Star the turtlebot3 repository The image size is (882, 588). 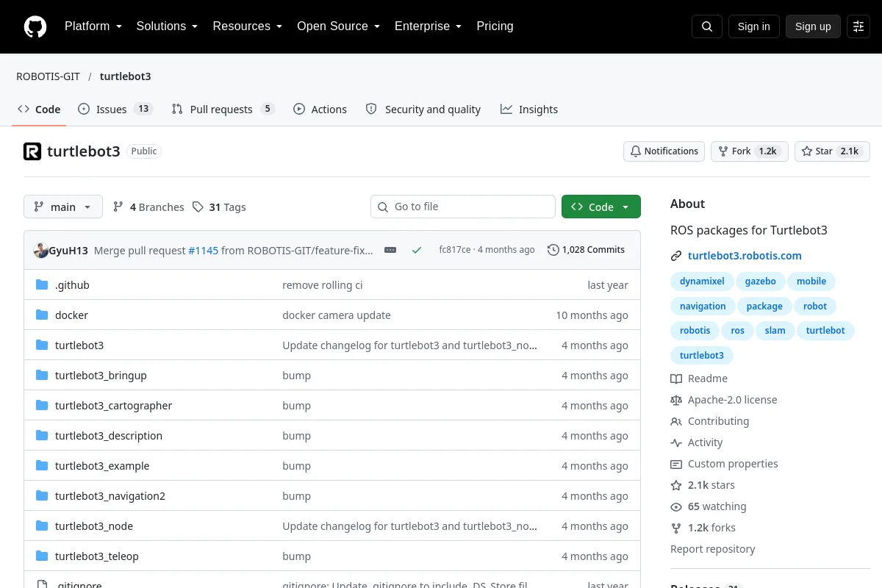pyautogui.click(x=833, y=151)
